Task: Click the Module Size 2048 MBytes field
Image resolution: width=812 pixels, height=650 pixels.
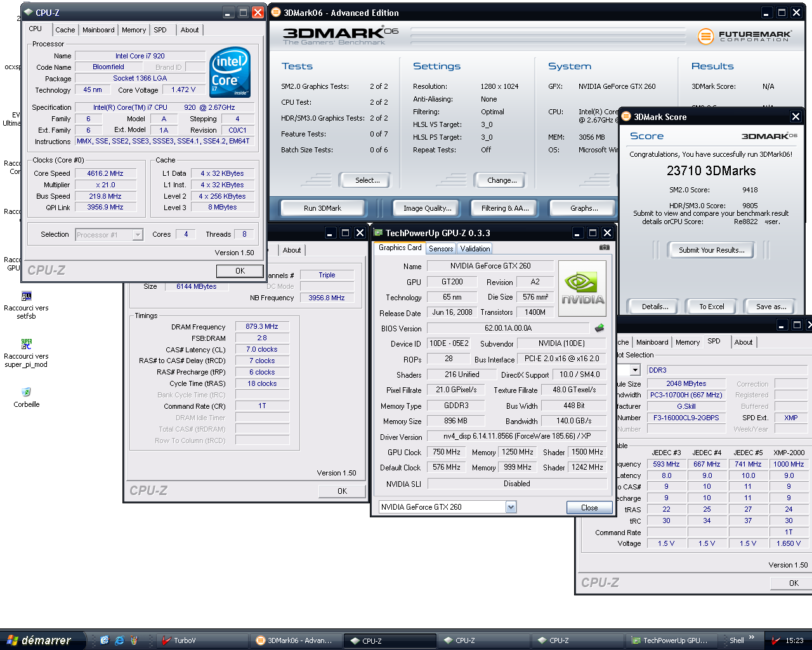Action: (686, 383)
